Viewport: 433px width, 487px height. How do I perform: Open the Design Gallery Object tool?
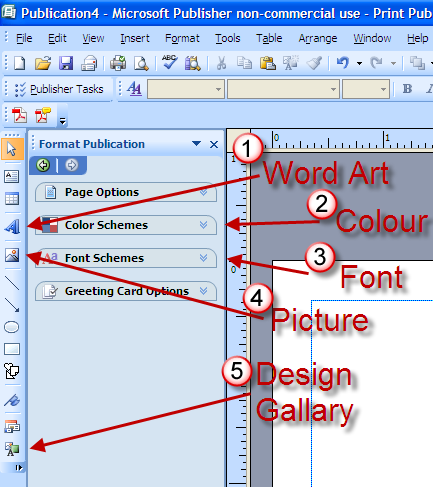point(12,426)
